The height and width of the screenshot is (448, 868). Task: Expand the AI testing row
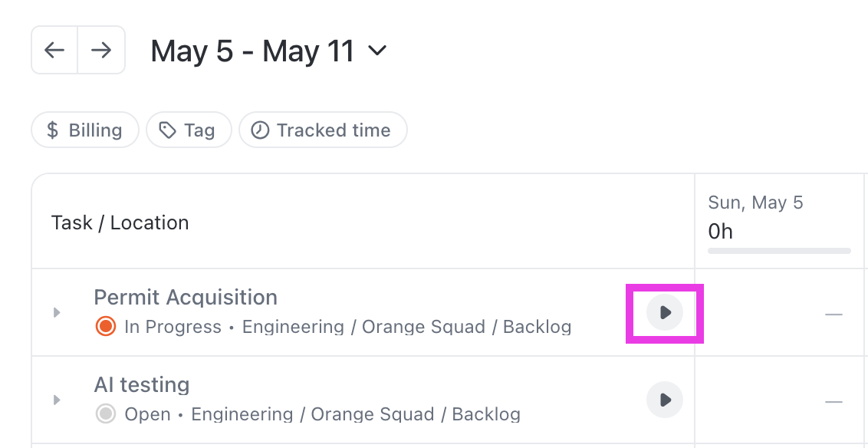[x=56, y=400]
